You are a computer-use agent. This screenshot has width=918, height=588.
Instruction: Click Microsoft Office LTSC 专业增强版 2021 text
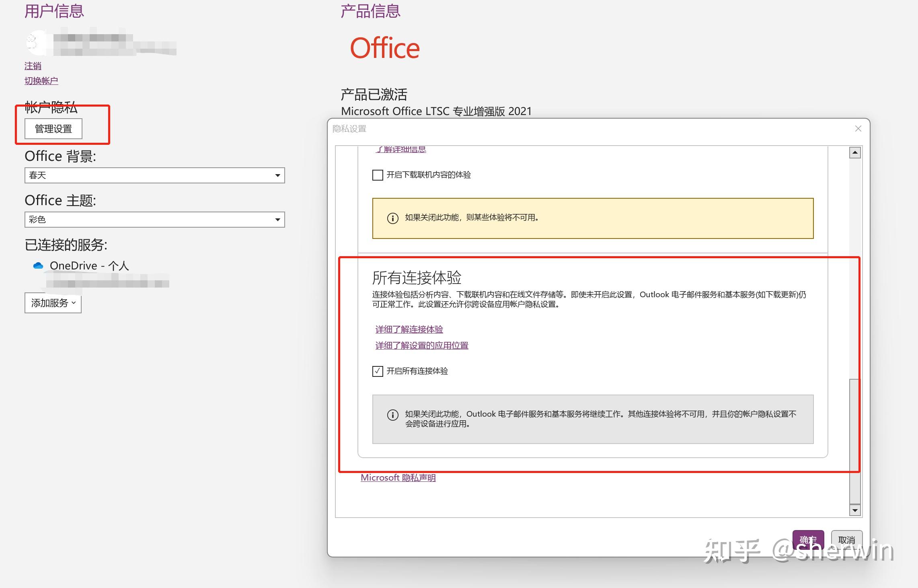coord(436,111)
